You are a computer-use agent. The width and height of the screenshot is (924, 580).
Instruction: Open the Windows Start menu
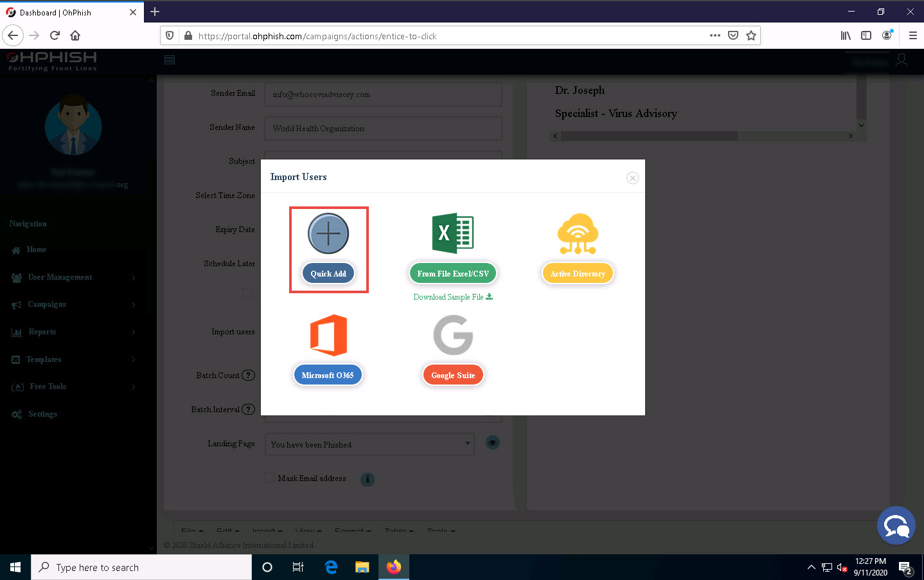[x=15, y=567]
